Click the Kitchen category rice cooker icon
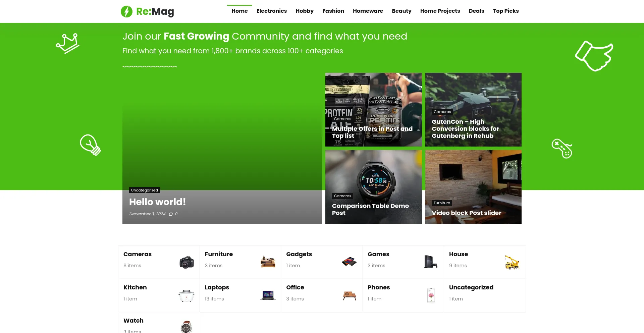 [186, 295]
